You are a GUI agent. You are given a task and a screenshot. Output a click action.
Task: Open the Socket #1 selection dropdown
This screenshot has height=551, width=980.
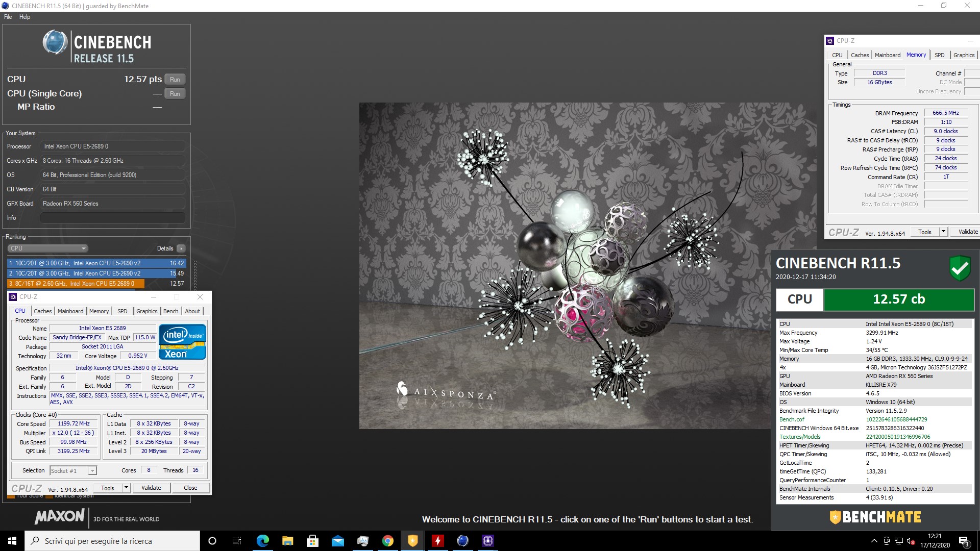(73, 471)
